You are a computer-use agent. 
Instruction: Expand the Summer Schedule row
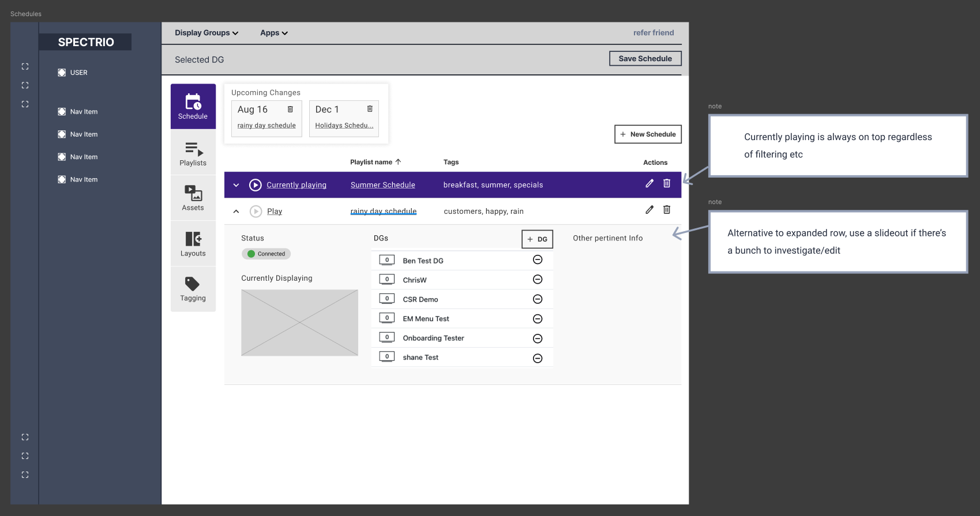pos(236,185)
